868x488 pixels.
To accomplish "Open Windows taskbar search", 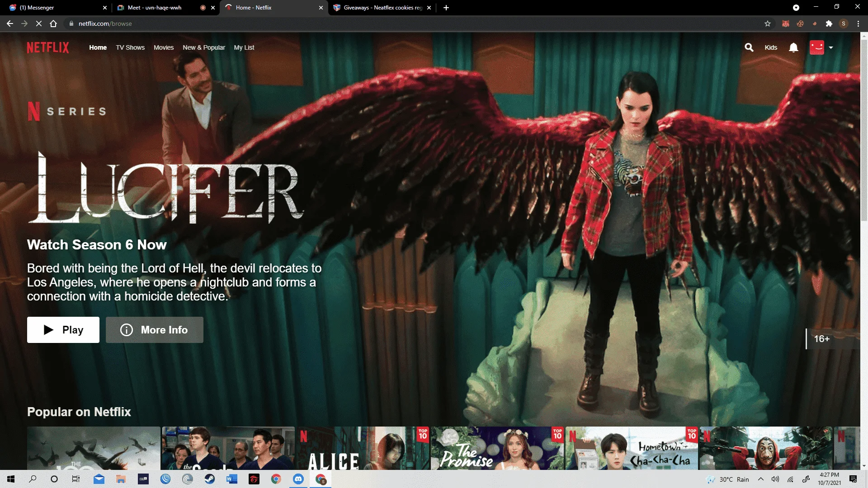I will point(33,479).
